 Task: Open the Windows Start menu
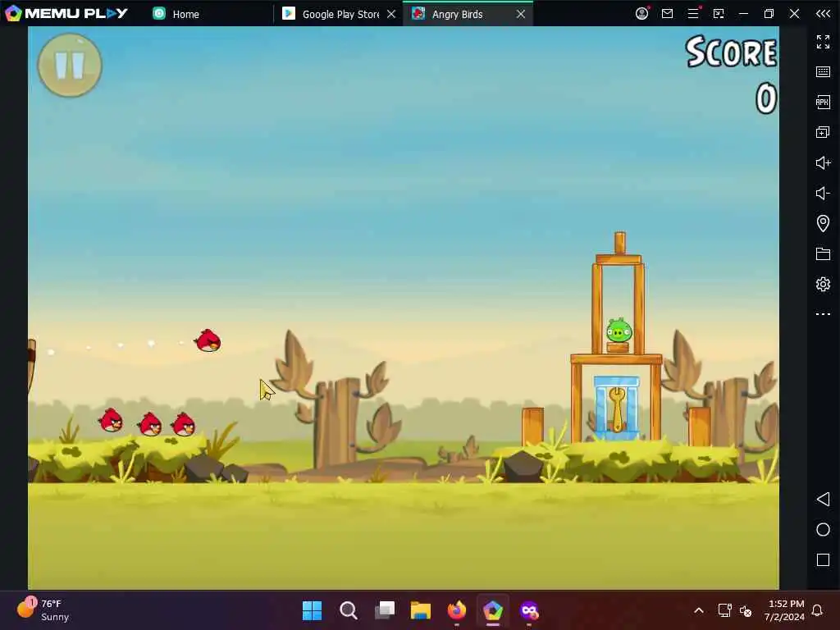coord(313,610)
